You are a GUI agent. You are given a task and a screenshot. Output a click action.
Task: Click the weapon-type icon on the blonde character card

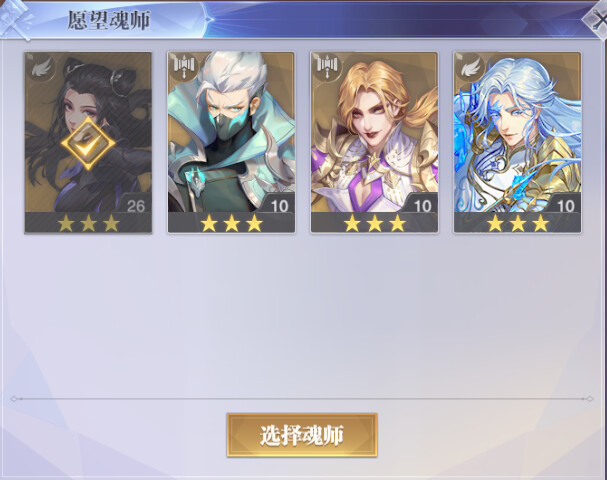point(328,68)
